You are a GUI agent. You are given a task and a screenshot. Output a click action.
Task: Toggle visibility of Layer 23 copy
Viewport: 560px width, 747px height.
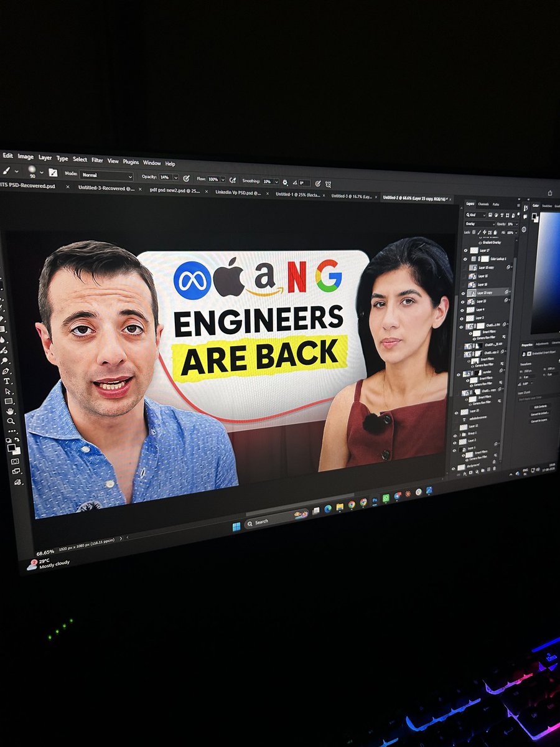(463, 293)
